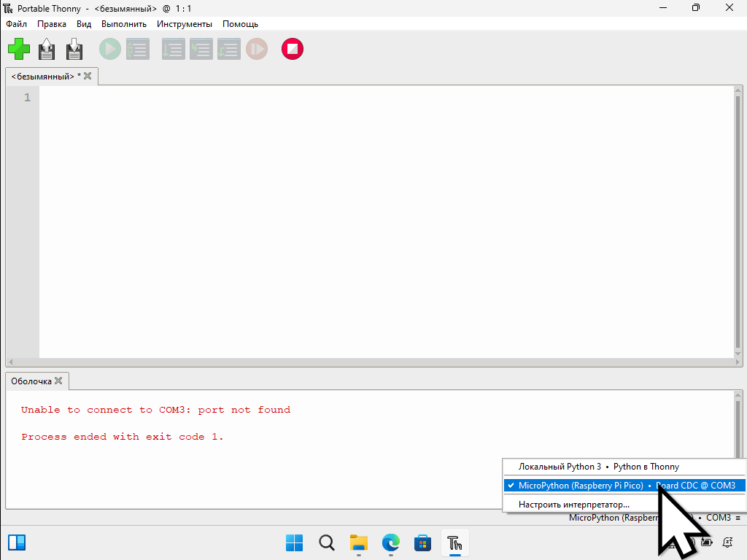Click the Resume execution icon
The width and height of the screenshot is (747, 560).
click(x=257, y=49)
